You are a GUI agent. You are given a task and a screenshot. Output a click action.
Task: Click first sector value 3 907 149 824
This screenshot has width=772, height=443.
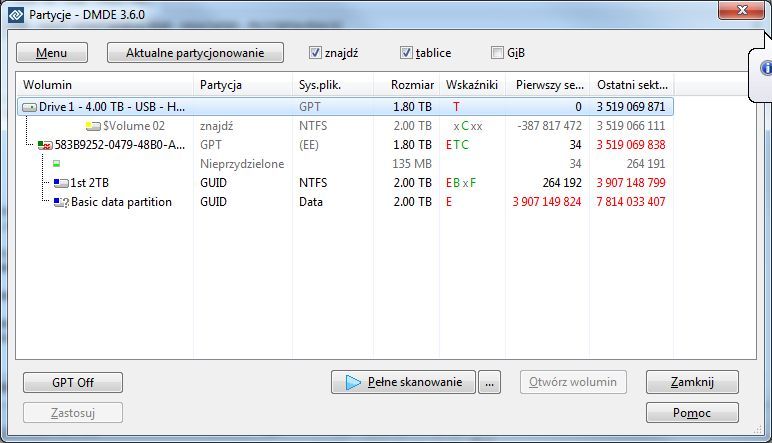point(547,202)
